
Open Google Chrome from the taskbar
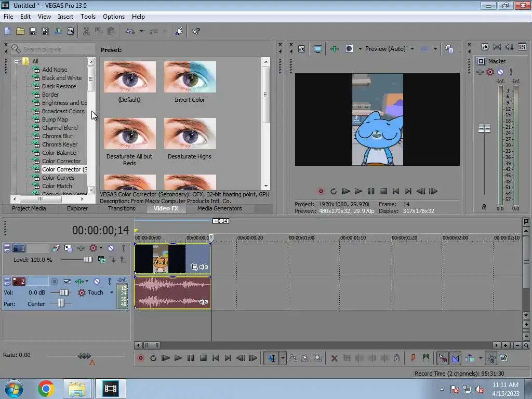coord(46,388)
